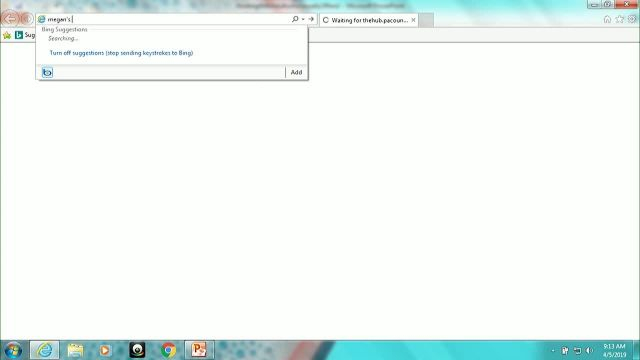Select the Bing search provider icon
The height and width of the screenshot is (360, 640).
pyautogui.click(x=47, y=72)
